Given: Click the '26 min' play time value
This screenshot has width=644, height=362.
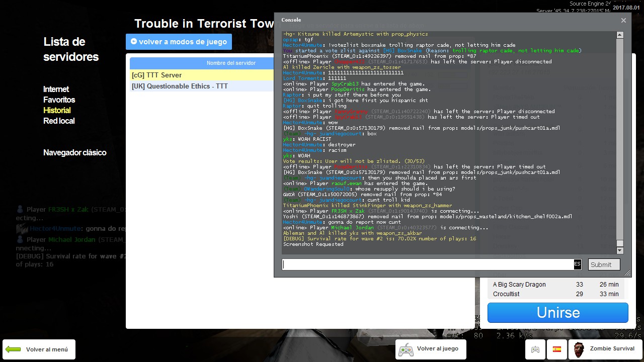Looking at the screenshot, I should 609,285.
